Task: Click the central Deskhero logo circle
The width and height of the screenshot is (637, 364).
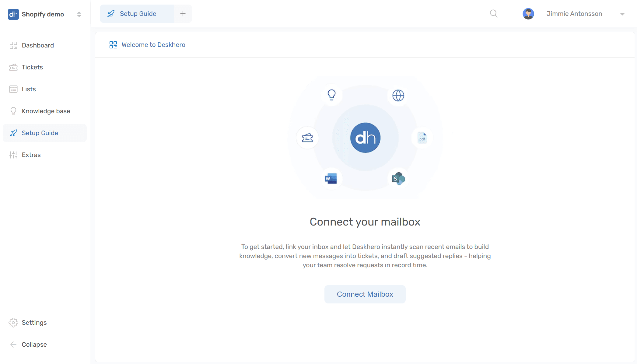Action: coord(365,138)
